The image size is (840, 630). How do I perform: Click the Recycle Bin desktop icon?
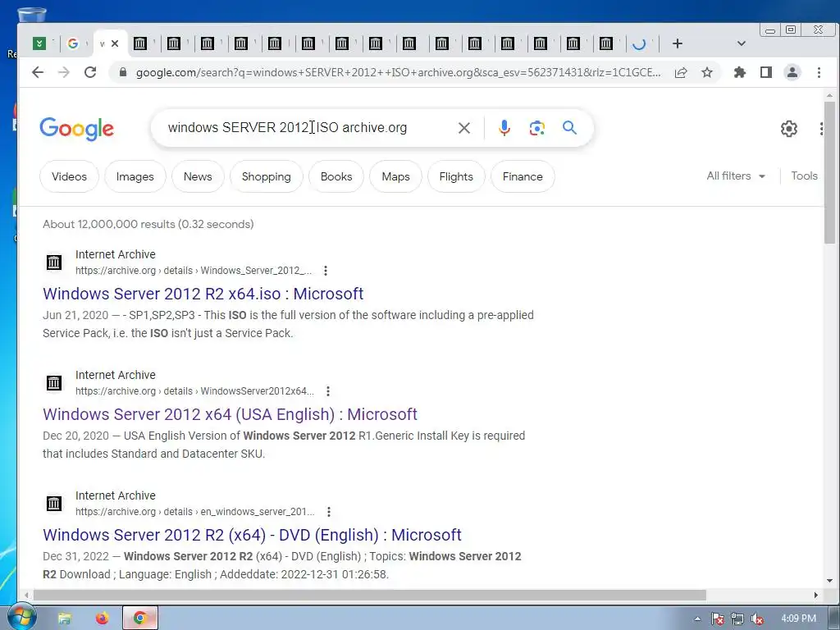[x=32, y=15]
